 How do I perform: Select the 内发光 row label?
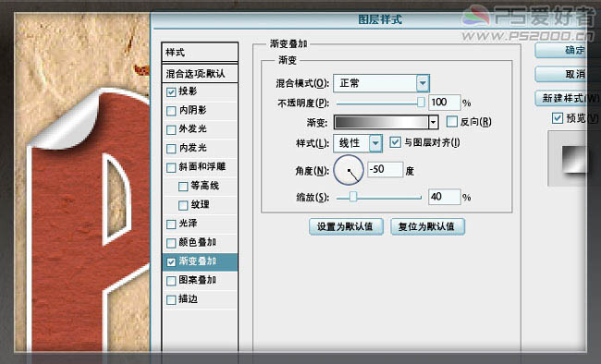point(192,148)
